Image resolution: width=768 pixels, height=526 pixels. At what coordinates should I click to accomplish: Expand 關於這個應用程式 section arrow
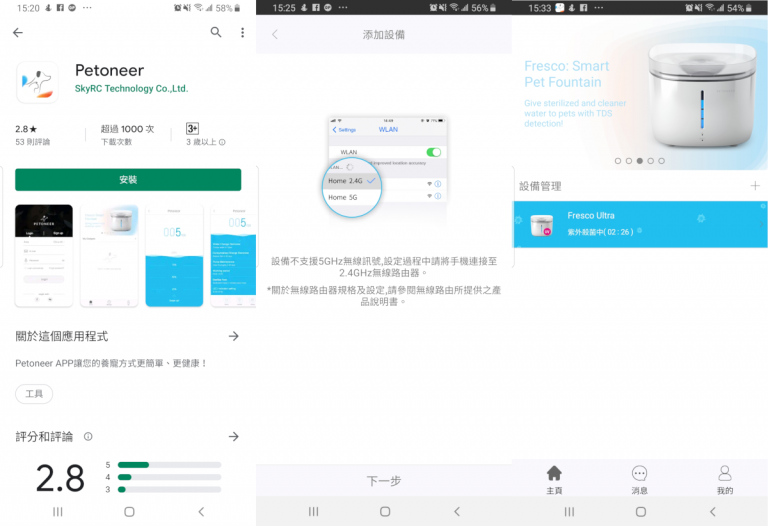[234, 336]
